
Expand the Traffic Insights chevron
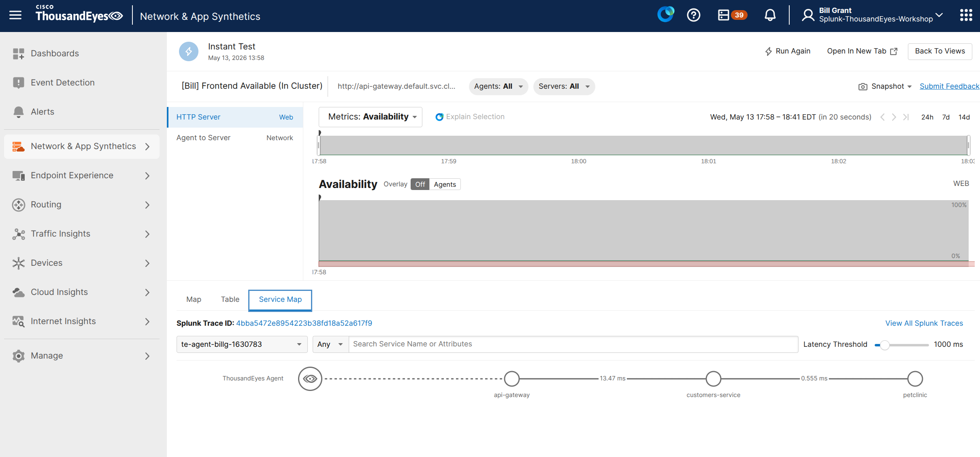coord(147,234)
